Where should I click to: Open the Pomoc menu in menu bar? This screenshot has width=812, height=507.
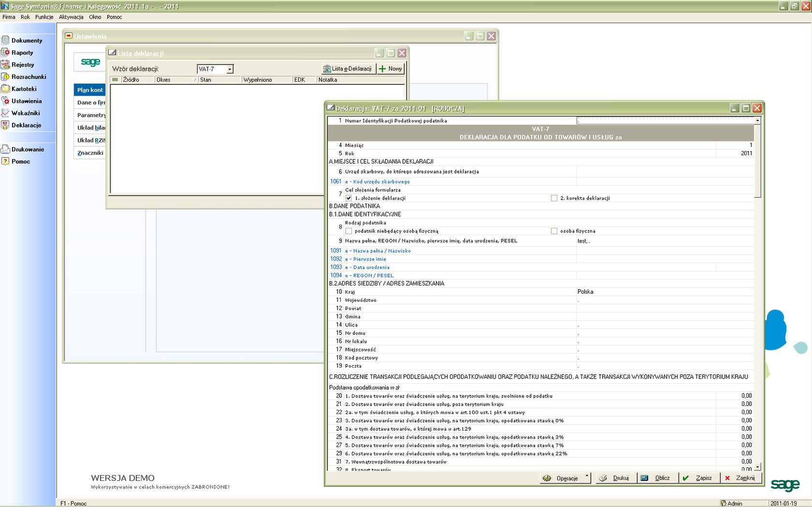click(114, 17)
